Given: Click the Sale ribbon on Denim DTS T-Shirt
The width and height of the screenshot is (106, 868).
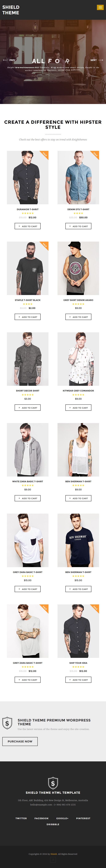Looking at the screenshot, I should point(95,154).
